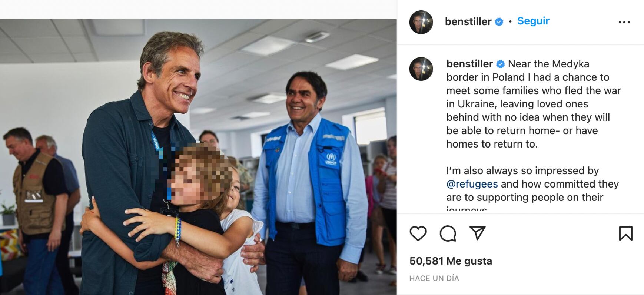The width and height of the screenshot is (644, 295).
Task: Open the benstiller username in the header
Action: click(468, 21)
